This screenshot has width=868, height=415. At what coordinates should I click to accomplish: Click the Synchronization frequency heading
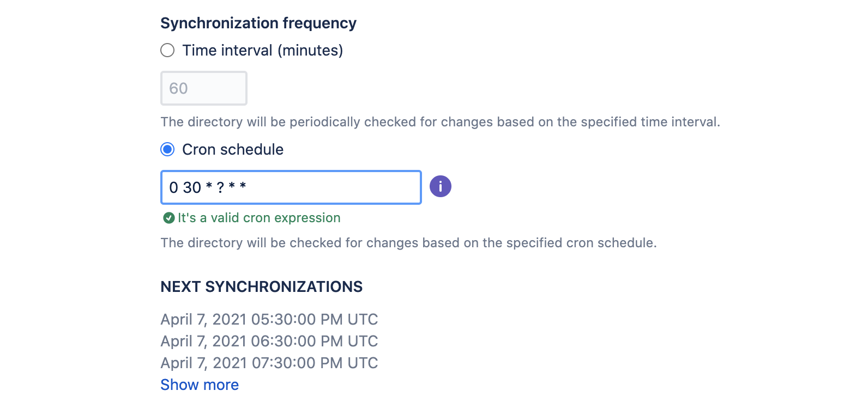(x=258, y=23)
